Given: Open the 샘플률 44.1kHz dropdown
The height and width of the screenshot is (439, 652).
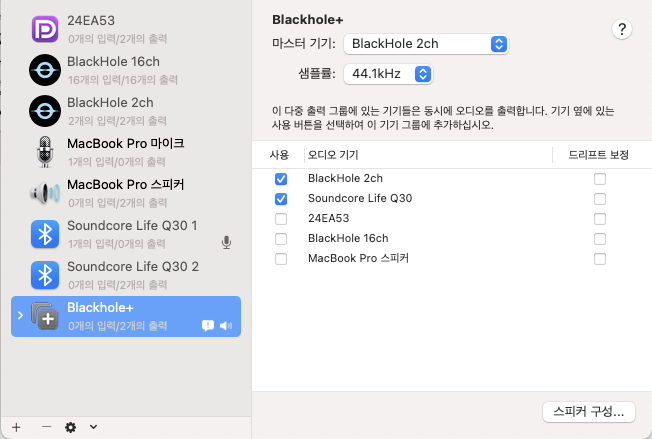Looking at the screenshot, I should click(x=388, y=74).
